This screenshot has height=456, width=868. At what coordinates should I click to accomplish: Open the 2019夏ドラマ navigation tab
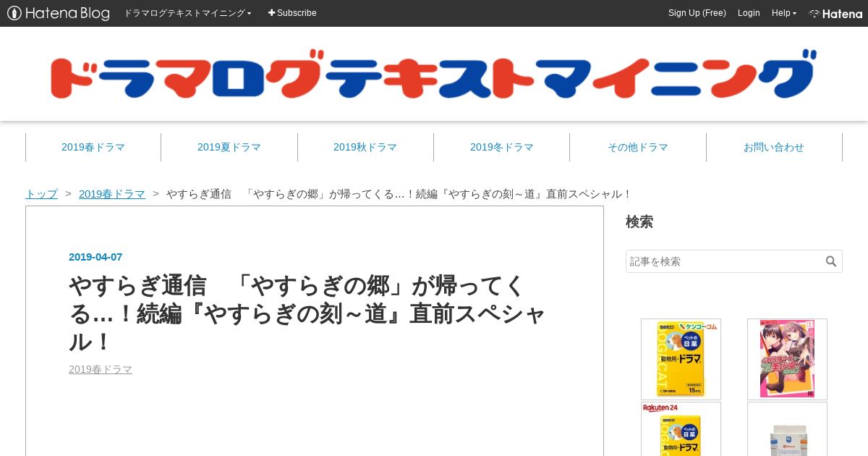(229, 147)
